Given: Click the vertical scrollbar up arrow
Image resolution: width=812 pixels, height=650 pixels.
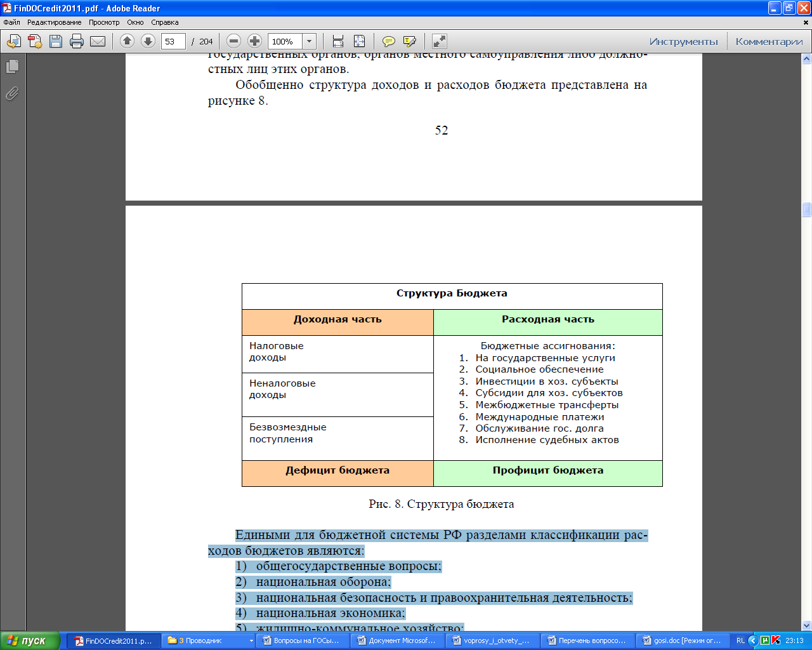Looking at the screenshot, I should click(807, 59).
